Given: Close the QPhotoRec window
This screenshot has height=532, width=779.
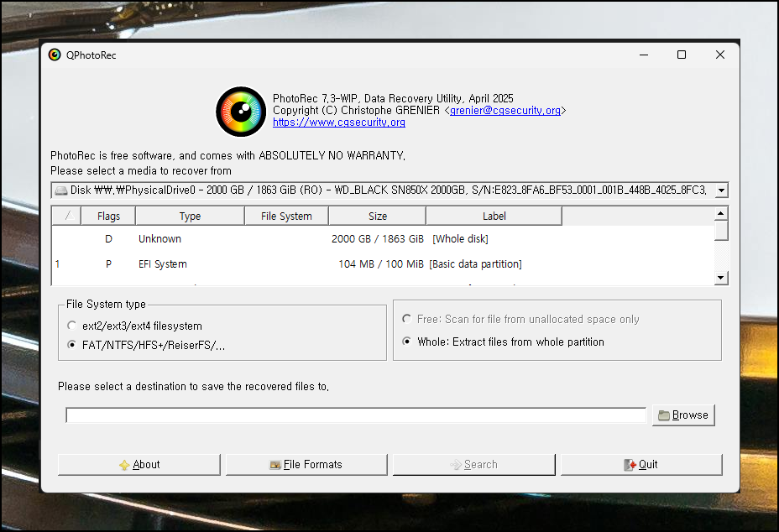Looking at the screenshot, I should coord(720,55).
